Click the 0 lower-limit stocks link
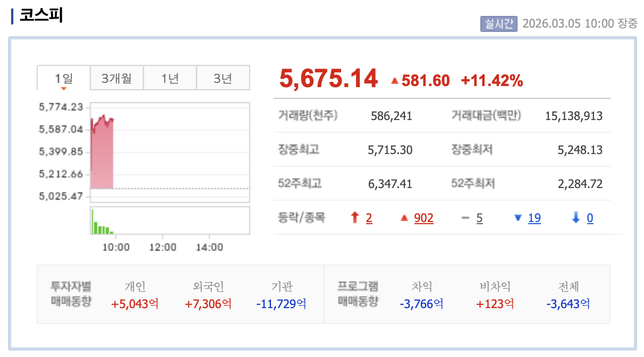644x357 pixels. [x=590, y=218]
